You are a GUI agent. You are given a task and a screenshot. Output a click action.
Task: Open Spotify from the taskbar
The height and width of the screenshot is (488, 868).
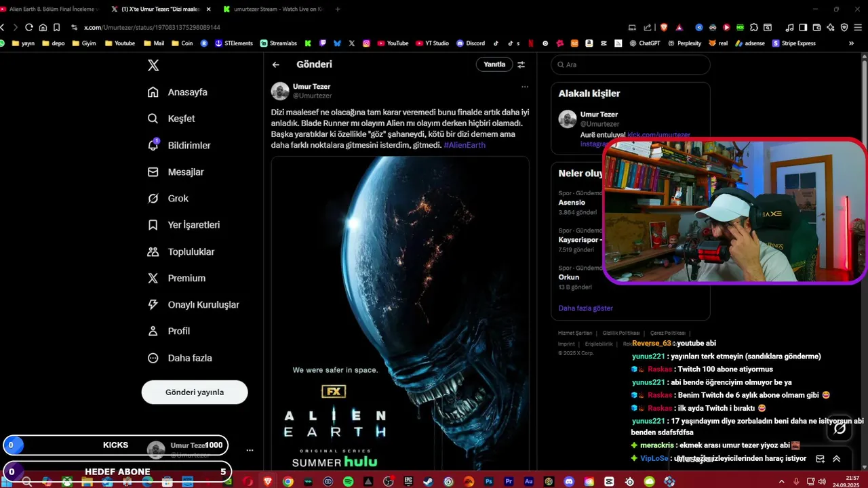point(348,481)
